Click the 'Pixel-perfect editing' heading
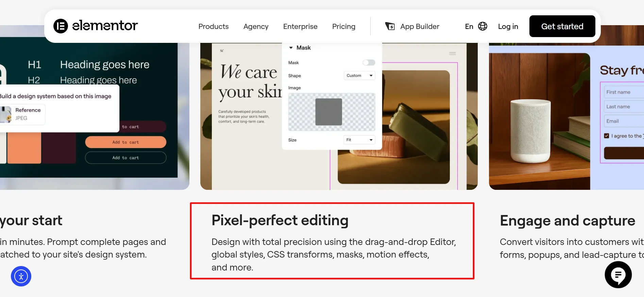644x297 pixels. 280,220
